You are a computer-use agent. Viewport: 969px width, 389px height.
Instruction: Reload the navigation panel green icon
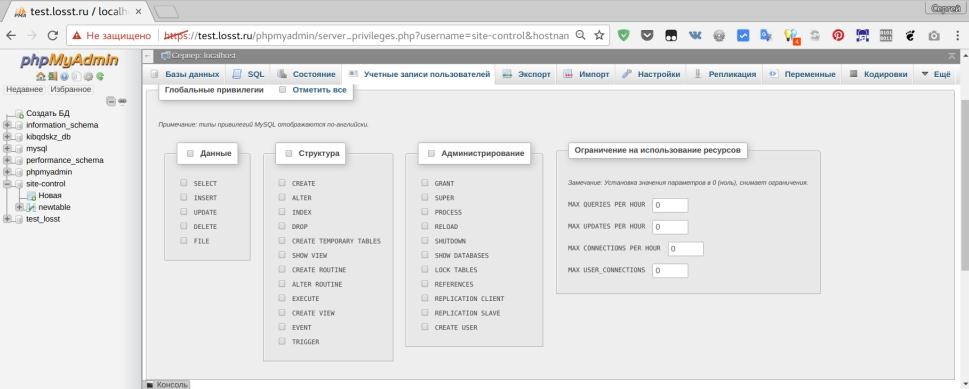click(x=99, y=77)
